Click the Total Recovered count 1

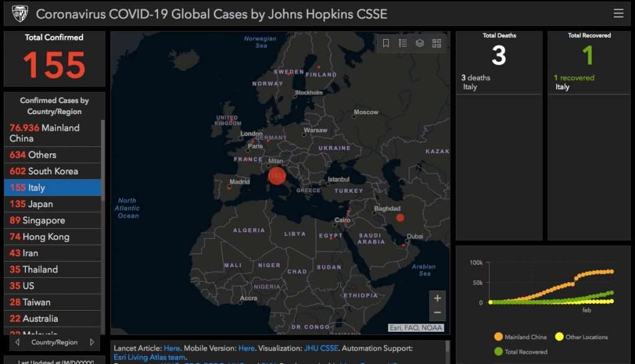pos(588,55)
